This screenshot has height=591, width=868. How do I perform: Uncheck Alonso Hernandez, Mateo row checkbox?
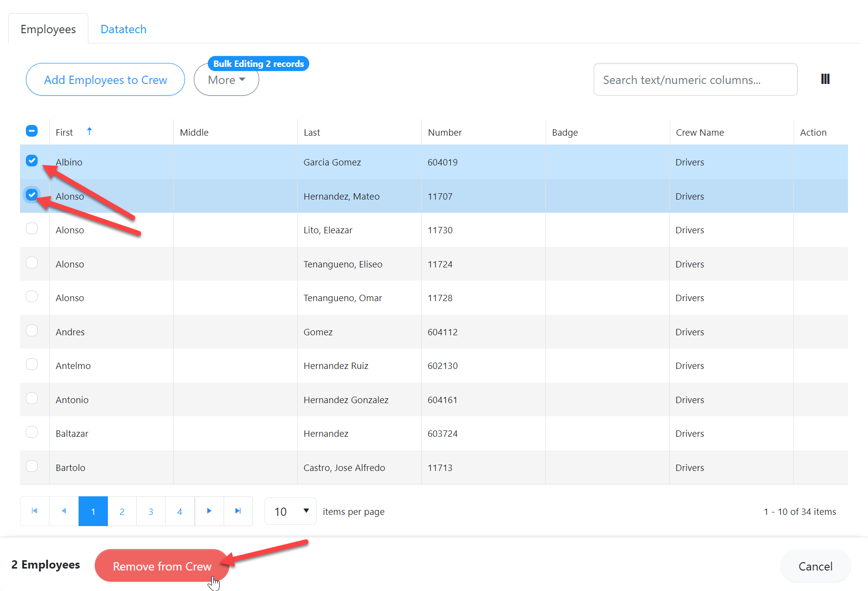click(32, 195)
